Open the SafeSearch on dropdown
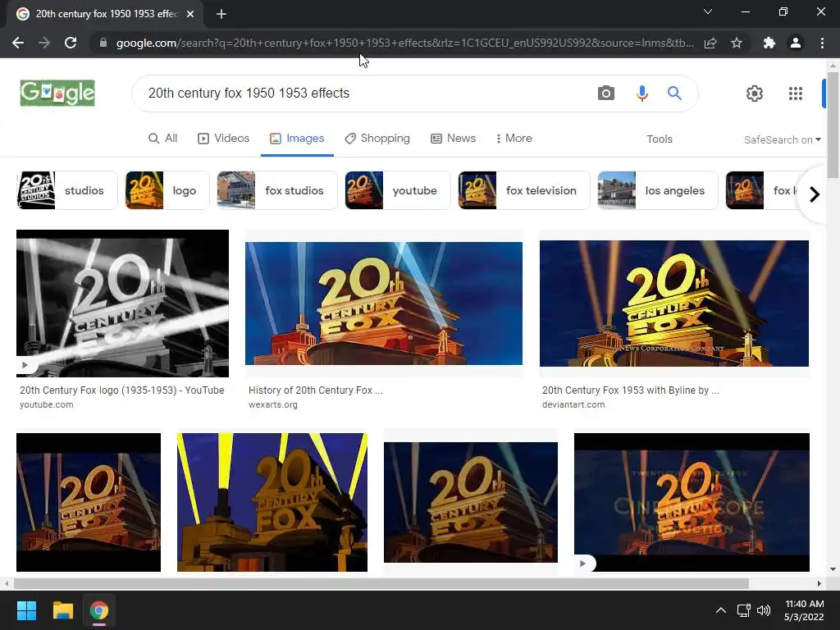 pyautogui.click(x=782, y=139)
